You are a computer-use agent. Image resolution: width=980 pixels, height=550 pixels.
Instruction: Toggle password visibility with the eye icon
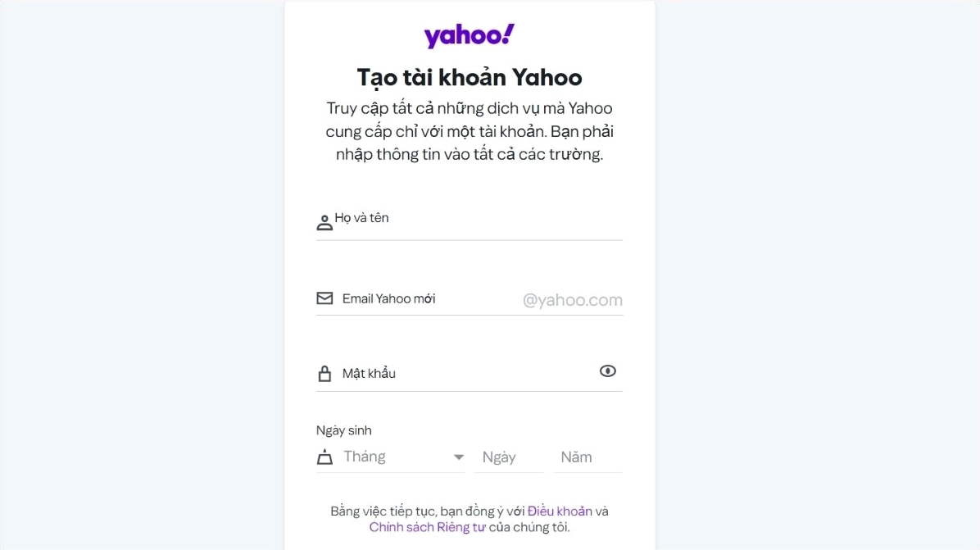(607, 370)
